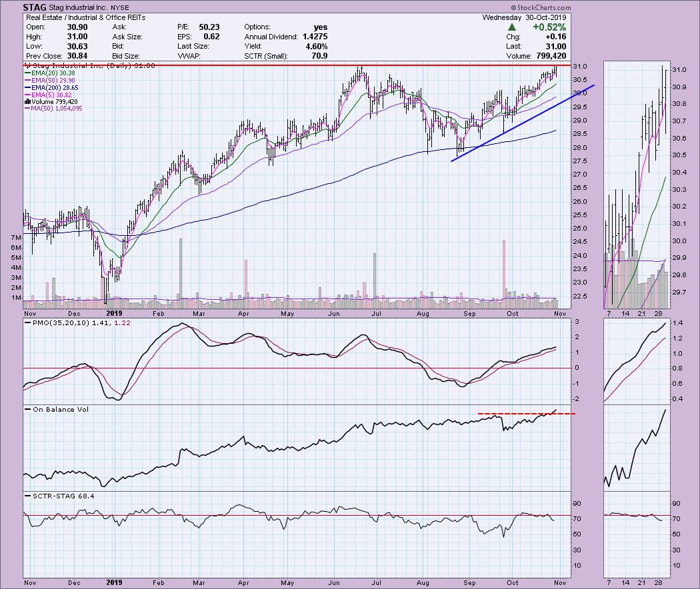Click the P/E value 50.23

209,27
